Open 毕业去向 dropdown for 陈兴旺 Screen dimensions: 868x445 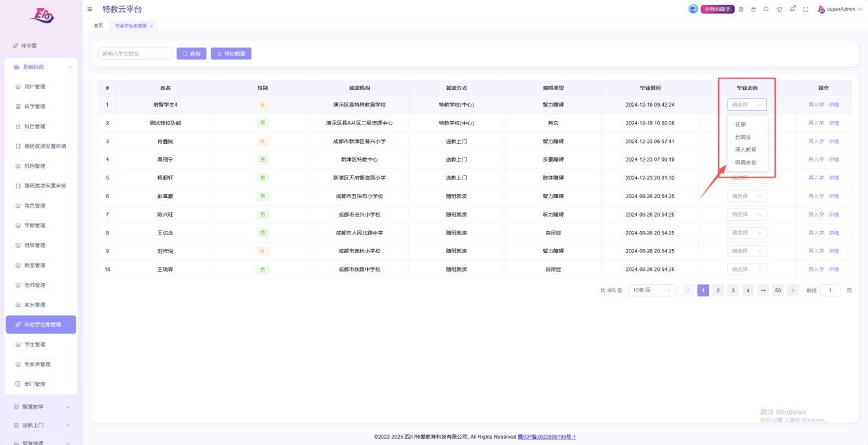point(747,214)
